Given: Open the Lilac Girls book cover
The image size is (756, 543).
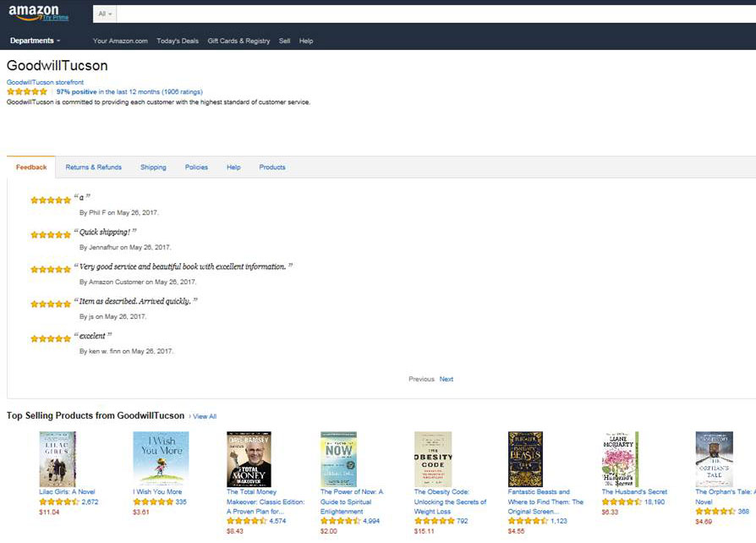Looking at the screenshot, I should tap(58, 459).
